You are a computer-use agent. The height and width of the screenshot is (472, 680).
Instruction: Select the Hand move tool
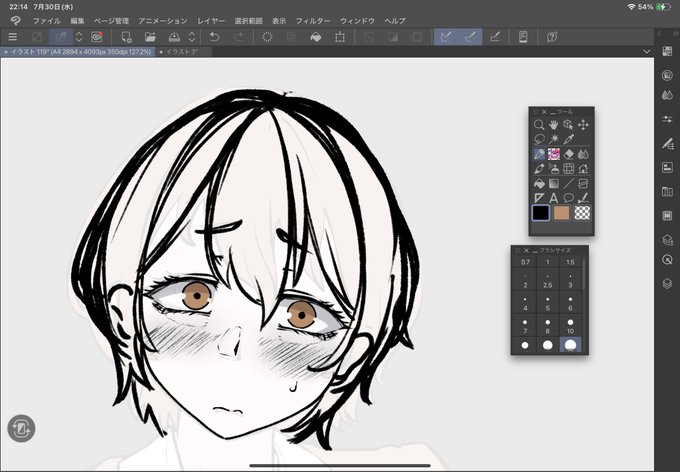553,125
